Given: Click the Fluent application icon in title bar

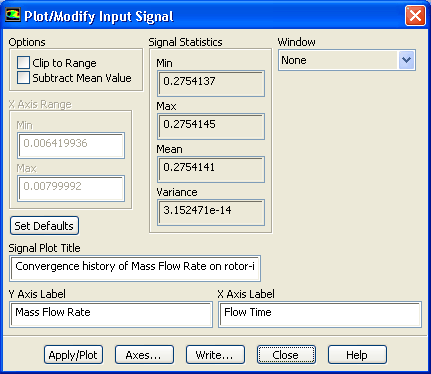Looking at the screenshot, I should pyautogui.click(x=13, y=16).
